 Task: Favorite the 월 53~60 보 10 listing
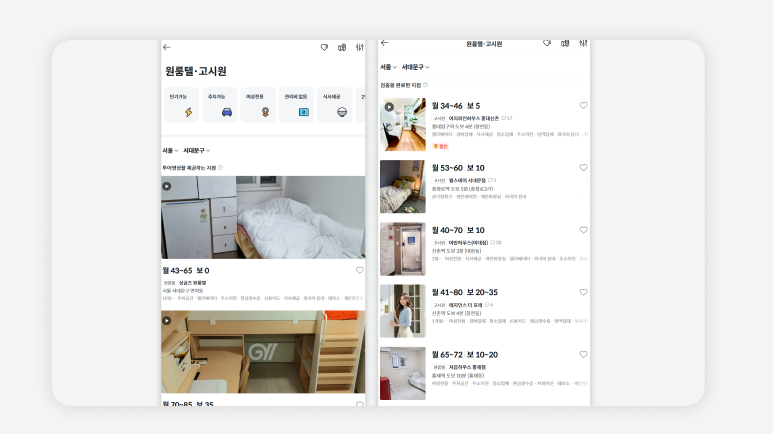(x=583, y=168)
